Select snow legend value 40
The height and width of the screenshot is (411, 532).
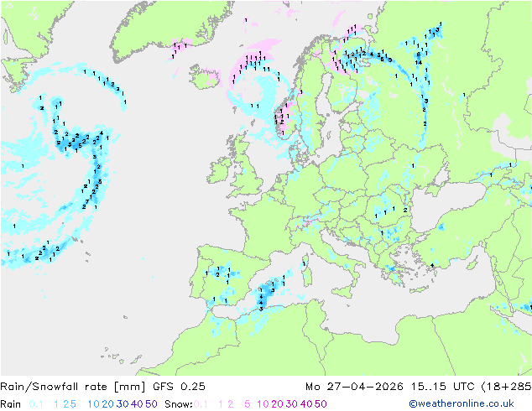tap(306, 404)
